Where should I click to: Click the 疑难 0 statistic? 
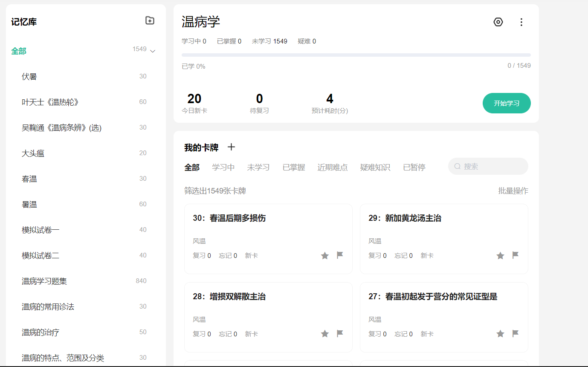tap(307, 41)
